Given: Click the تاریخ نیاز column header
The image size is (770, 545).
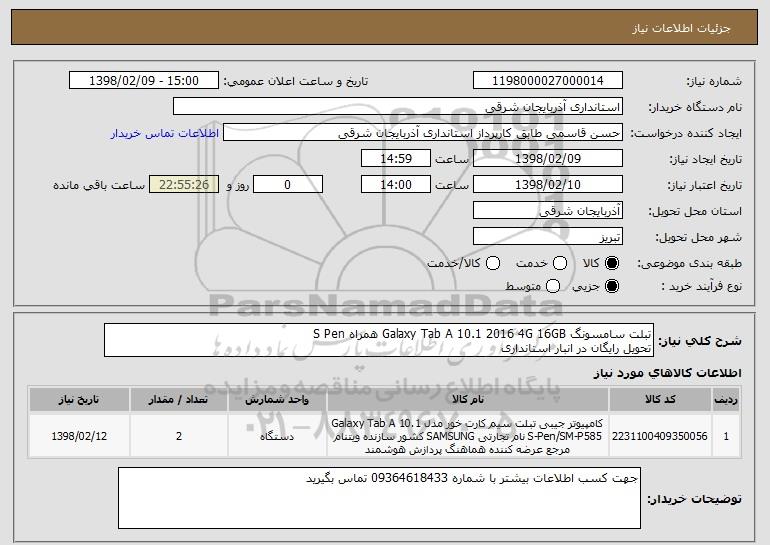Looking at the screenshot, I should click(79, 400).
